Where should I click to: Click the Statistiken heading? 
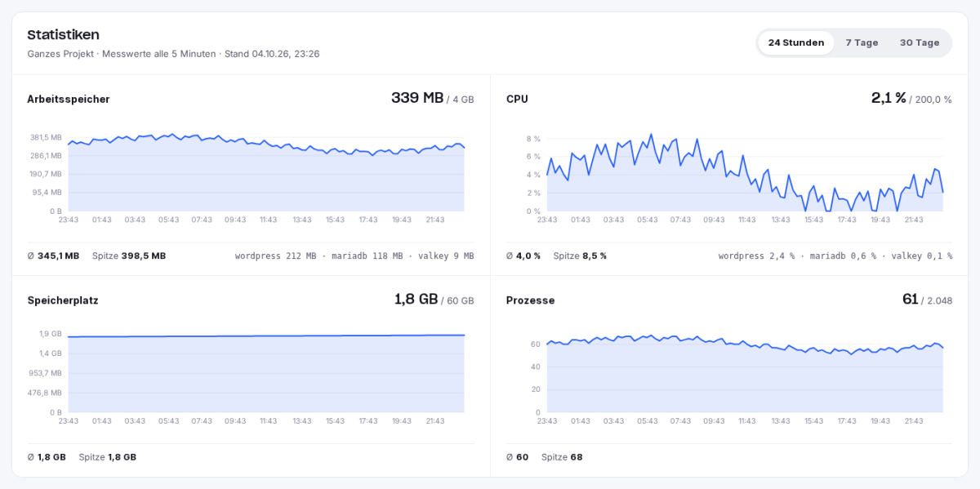(64, 34)
